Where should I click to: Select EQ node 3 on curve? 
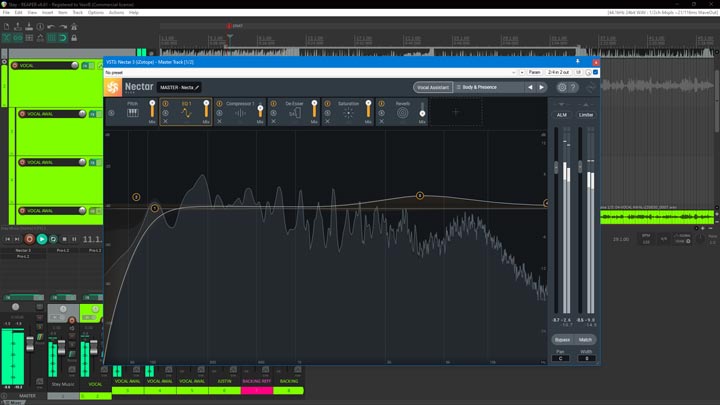click(420, 196)
